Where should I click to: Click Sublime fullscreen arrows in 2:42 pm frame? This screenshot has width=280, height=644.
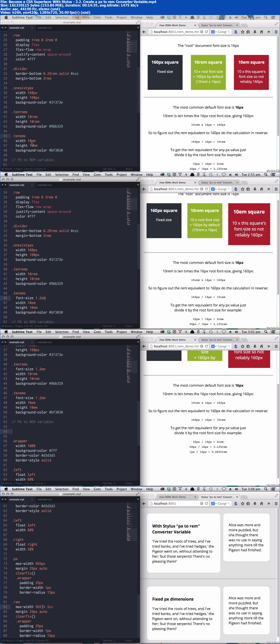(137, 22)
